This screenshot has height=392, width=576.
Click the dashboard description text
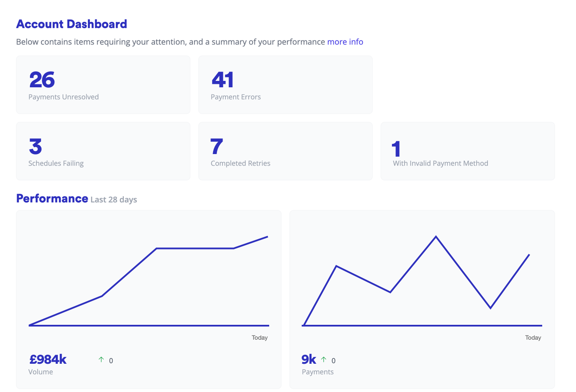[170, 42]
